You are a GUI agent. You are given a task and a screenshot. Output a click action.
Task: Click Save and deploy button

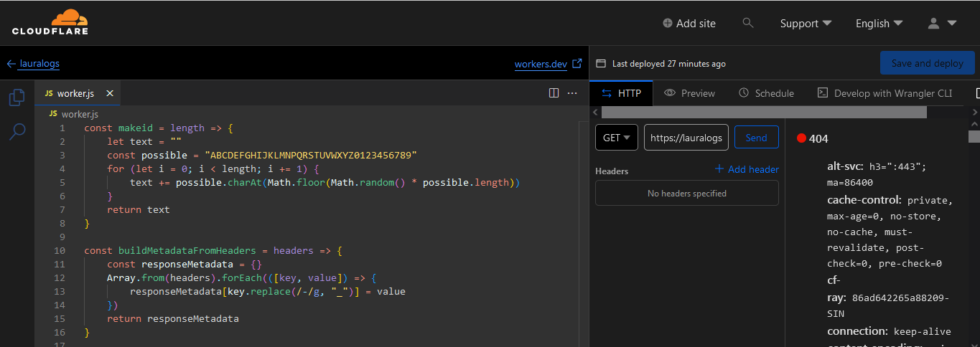point(927,63)
